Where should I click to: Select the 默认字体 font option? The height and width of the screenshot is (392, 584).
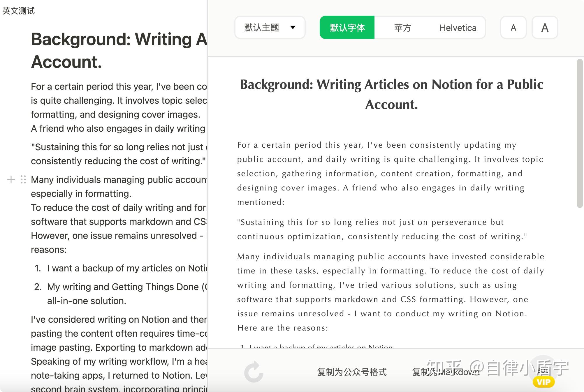[x=347, y=28]
